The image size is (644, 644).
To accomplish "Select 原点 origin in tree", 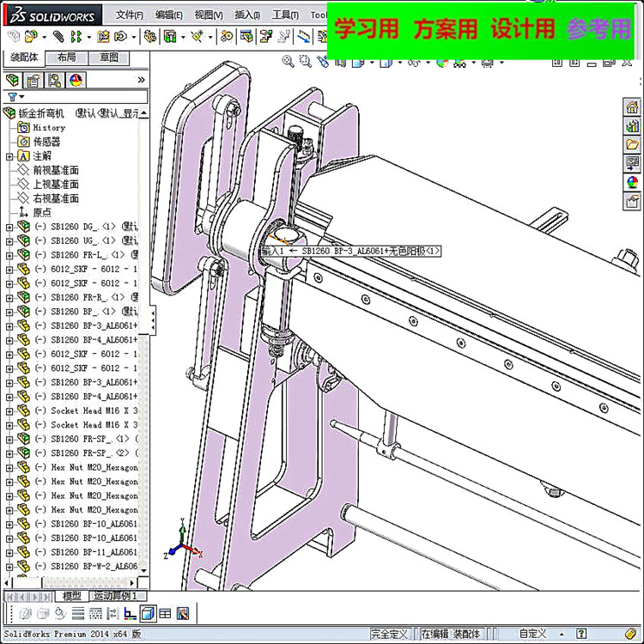I will (x=42, y=212).
